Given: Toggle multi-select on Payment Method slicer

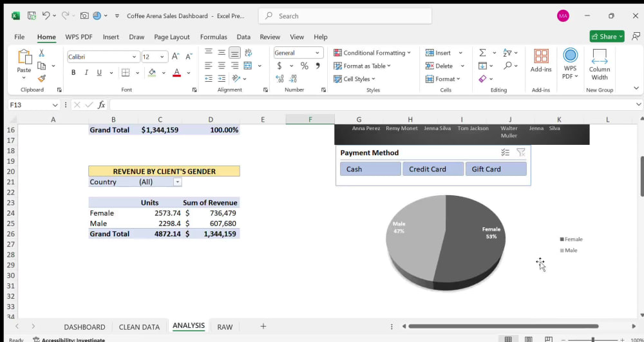Looking at the screenshot, I should click(505, 152).
